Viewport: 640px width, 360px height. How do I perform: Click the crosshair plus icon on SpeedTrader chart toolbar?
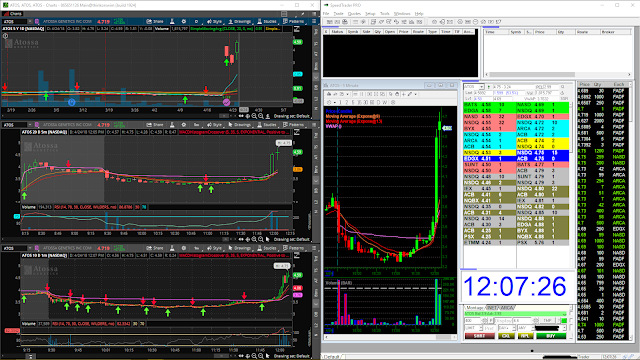coord(403,94)
